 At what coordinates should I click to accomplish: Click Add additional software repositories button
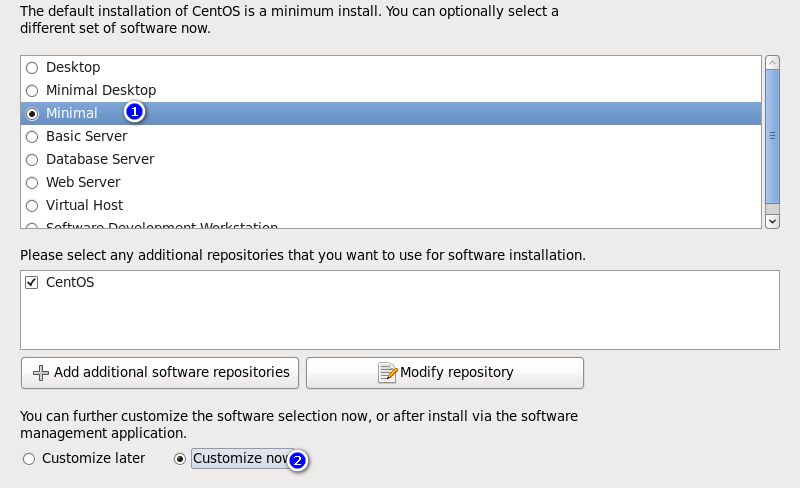[x=160, y=373]
